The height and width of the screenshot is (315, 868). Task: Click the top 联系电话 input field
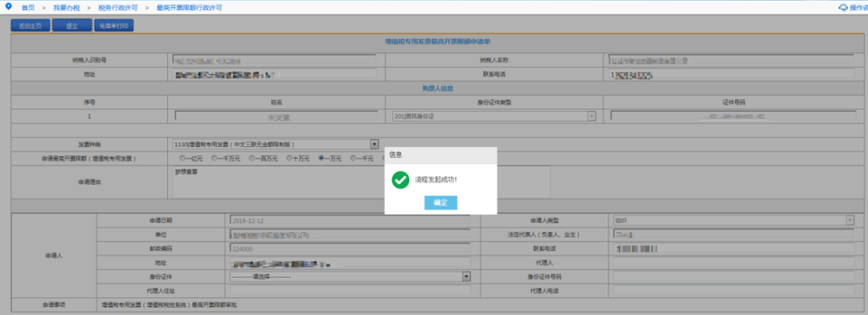click(731, 74)
